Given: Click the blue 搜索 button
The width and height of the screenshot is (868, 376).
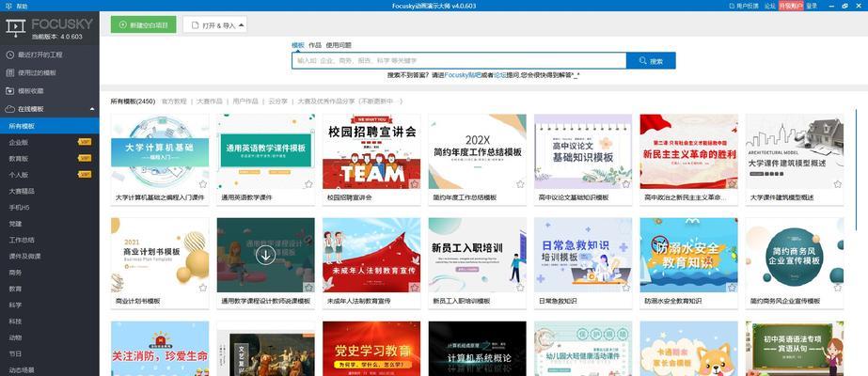Looking at the screenshot, I should pos(651,61).
